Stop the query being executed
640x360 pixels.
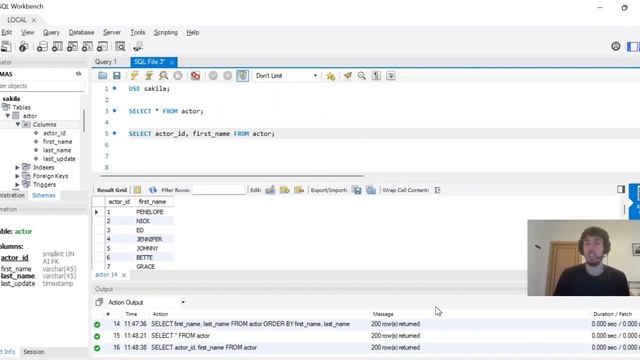tap(178, 76)
